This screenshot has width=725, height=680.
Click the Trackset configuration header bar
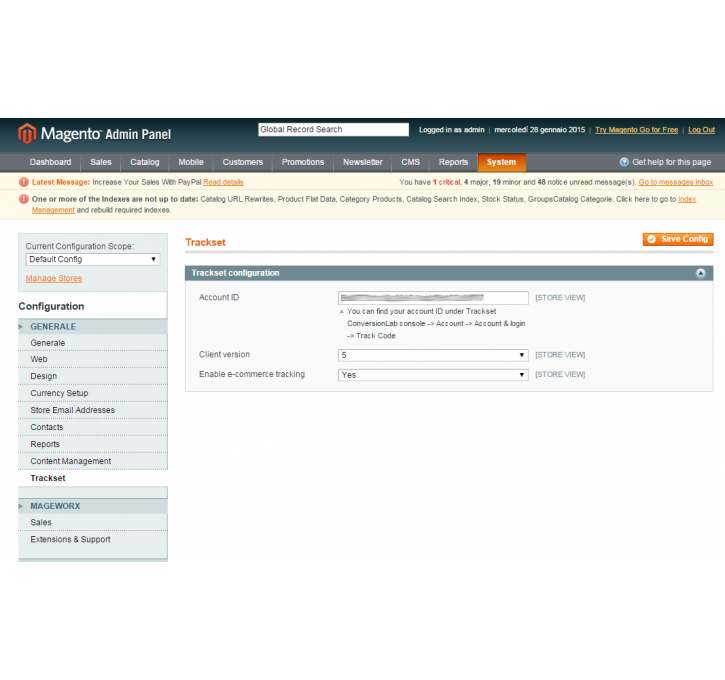point(449,273)
